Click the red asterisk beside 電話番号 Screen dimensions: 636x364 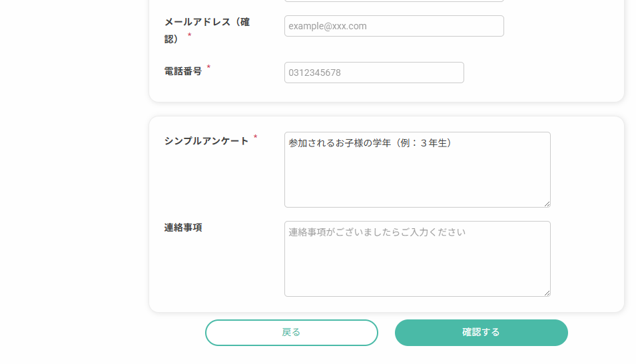(x=208, y=68)
